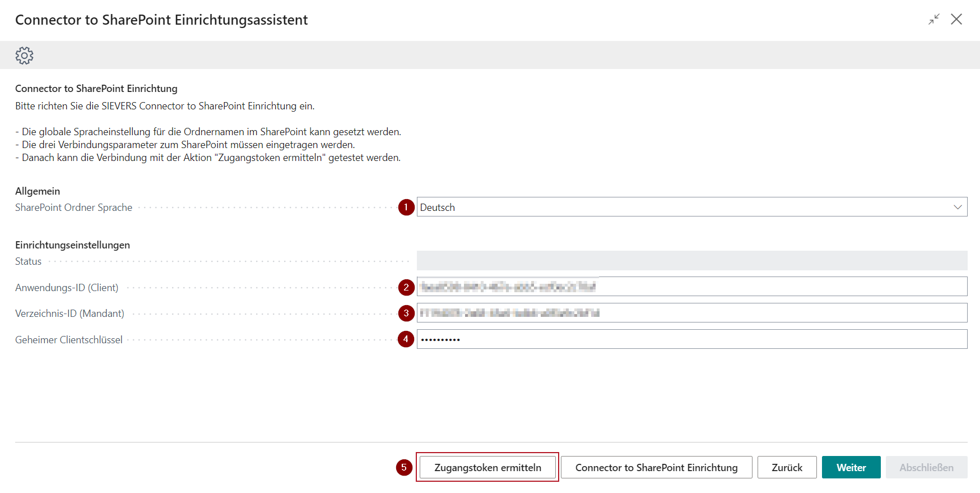
Task: Open Connector to SharePoint Einrichtung button
Action: [x=656, y=468]
